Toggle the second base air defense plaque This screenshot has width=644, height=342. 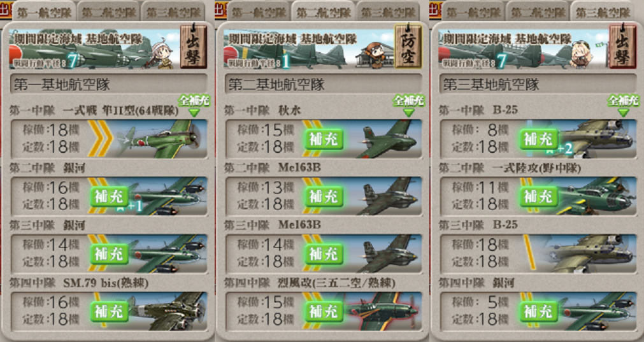(x=408, y=46)
